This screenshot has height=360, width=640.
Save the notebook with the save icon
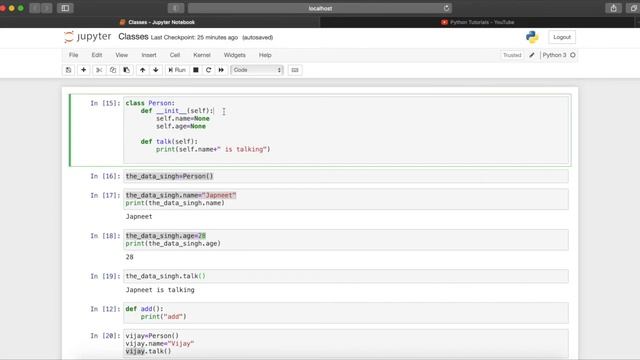69,70
